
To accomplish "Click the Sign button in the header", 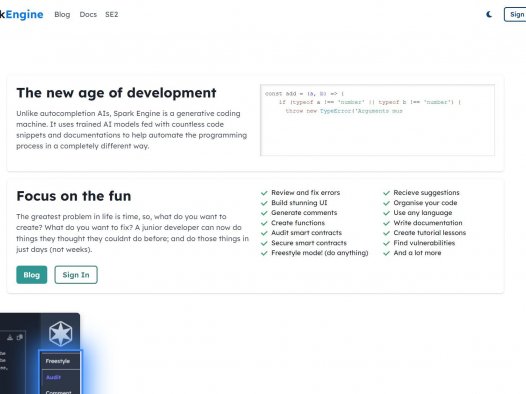I will pyautogui.click(x=515, y=14).
